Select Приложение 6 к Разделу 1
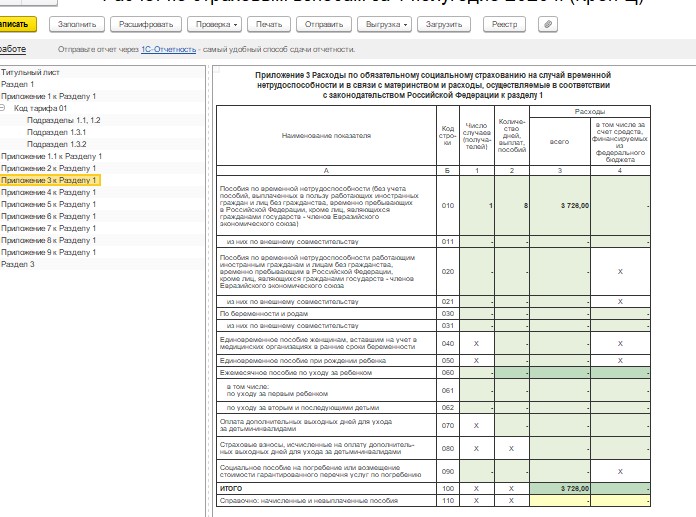Image resolution: width=696 pixels, height=517 pixels. [x=48, y=216]
